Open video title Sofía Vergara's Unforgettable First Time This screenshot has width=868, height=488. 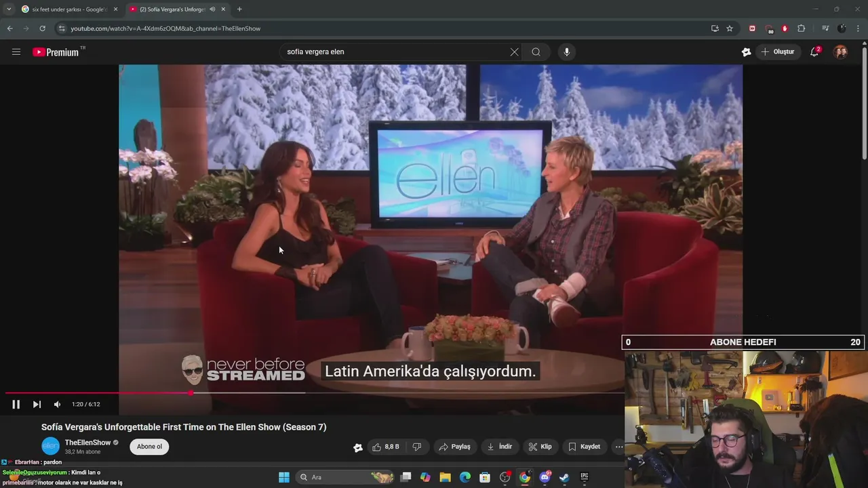(184, 427)
